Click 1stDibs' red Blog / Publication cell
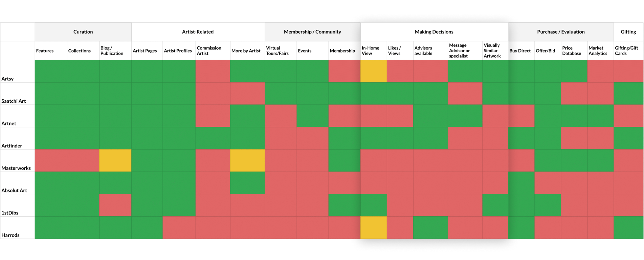 115,205
